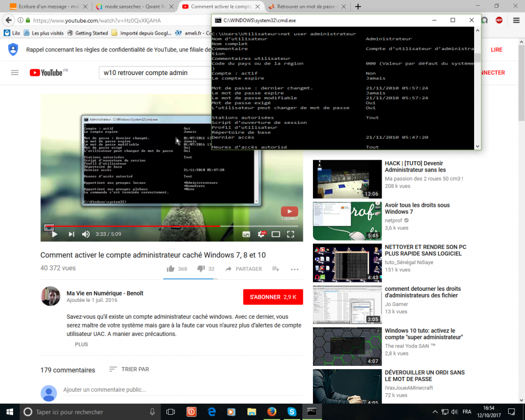Share video with PARTAGER button

[244, 269]
